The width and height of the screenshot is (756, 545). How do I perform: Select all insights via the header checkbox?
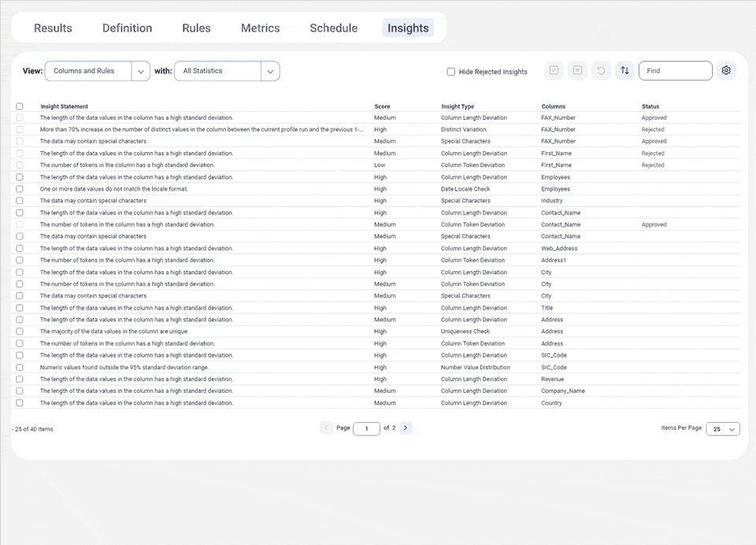20,106
